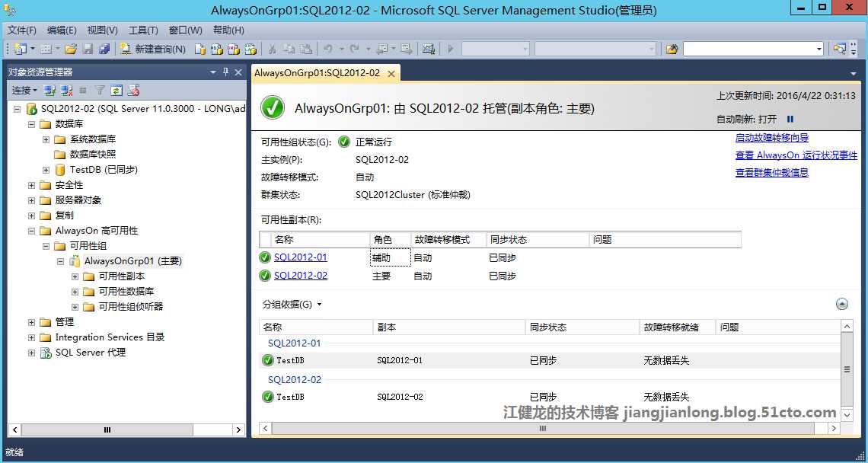
Task: Close the 对象资源管理器 panel
Action: [238, 72]
